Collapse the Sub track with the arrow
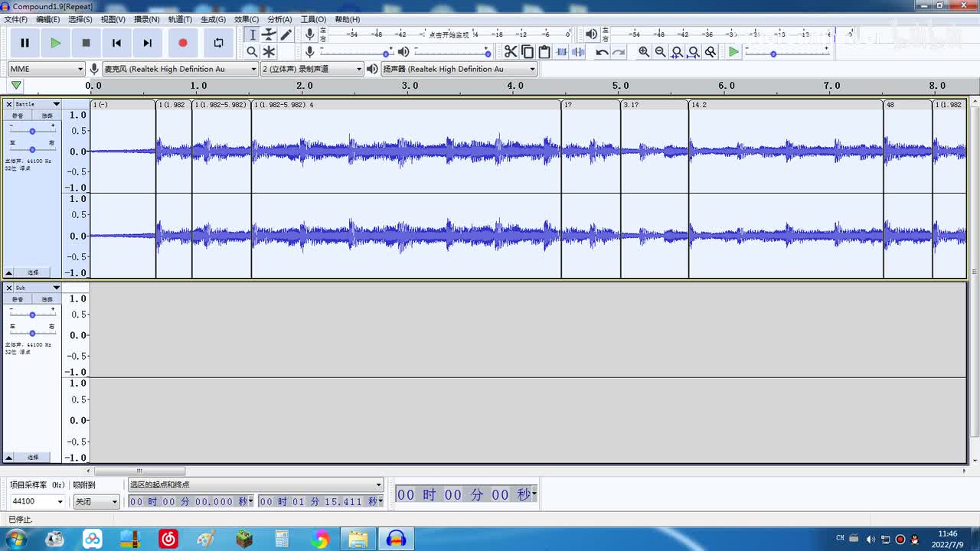This screenshot has width=980, height=551. coord(9,457)
